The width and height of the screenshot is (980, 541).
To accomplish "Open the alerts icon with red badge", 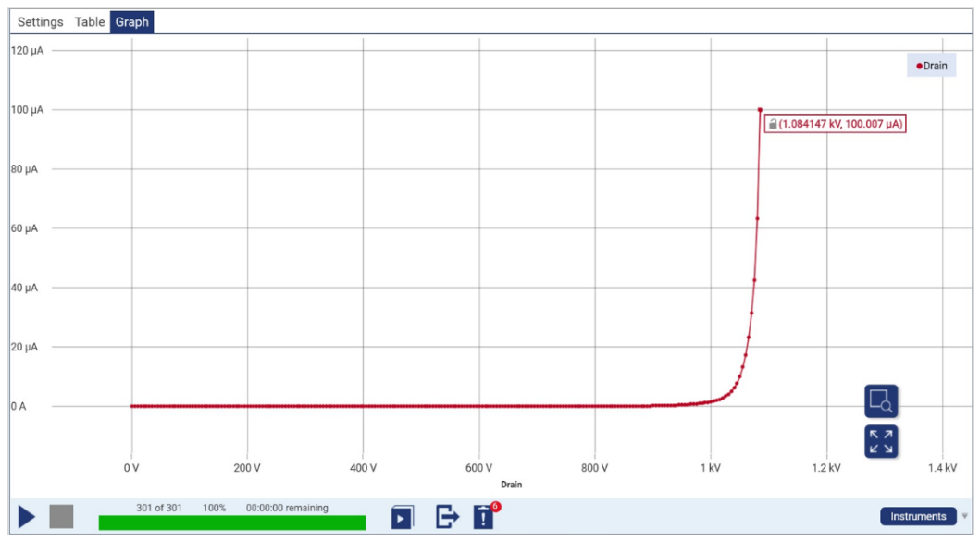I will (x=484, y=517).
